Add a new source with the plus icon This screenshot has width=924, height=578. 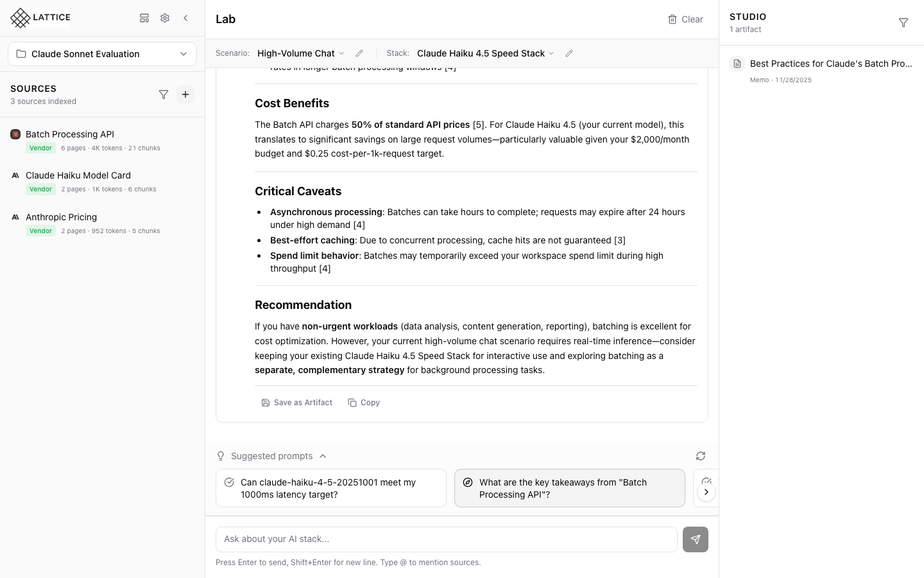(185, 94)
